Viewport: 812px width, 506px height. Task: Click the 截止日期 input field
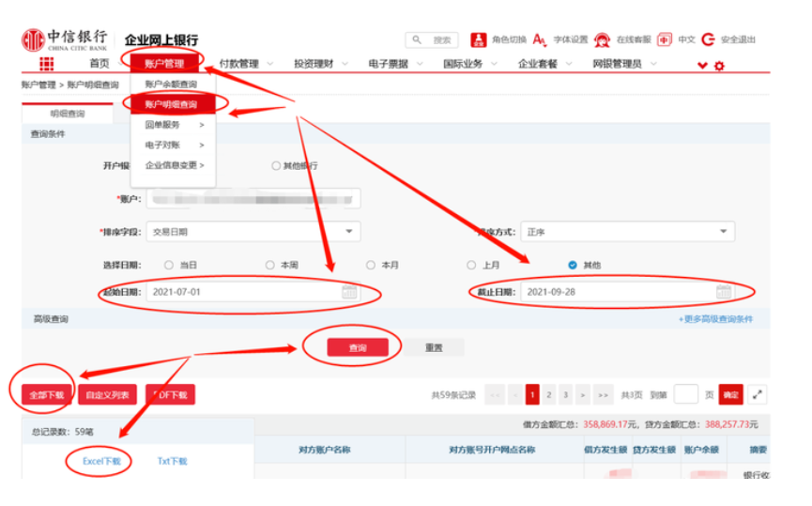pyautogui.click(x=628, y=292)
